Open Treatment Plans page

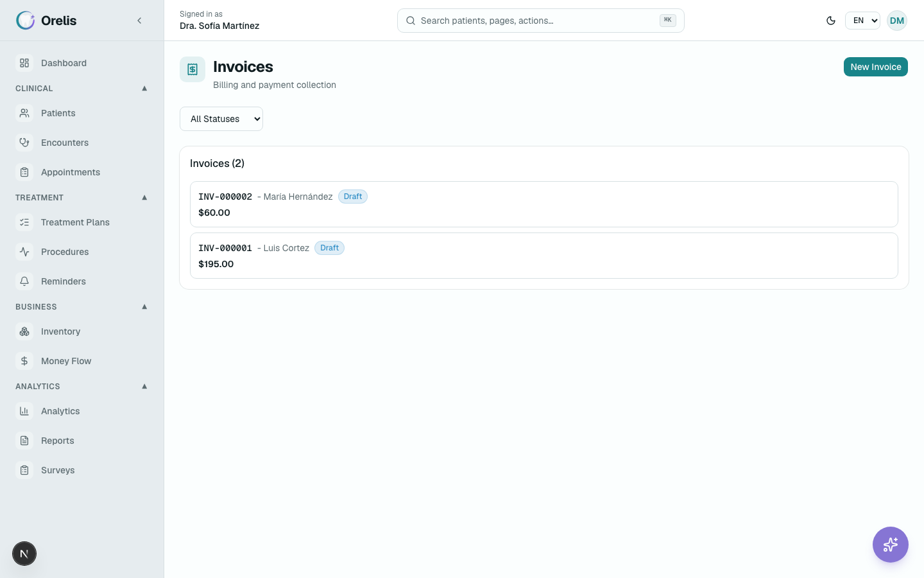point(81,222)
